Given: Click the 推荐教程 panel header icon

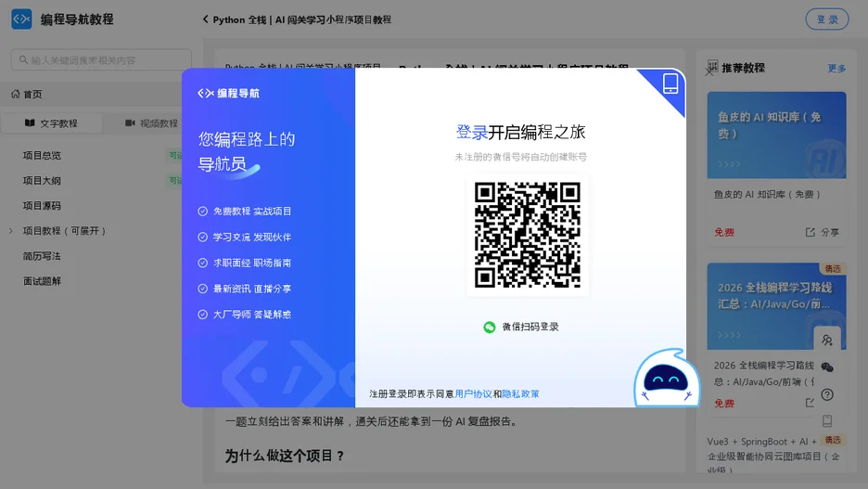Looking at the screenshot, I should 713,67.
